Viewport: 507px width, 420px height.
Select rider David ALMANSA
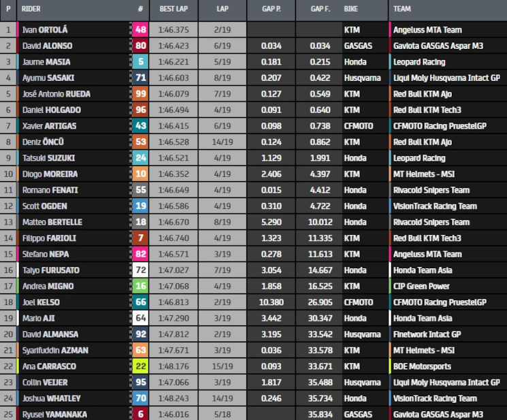[50, 334]
